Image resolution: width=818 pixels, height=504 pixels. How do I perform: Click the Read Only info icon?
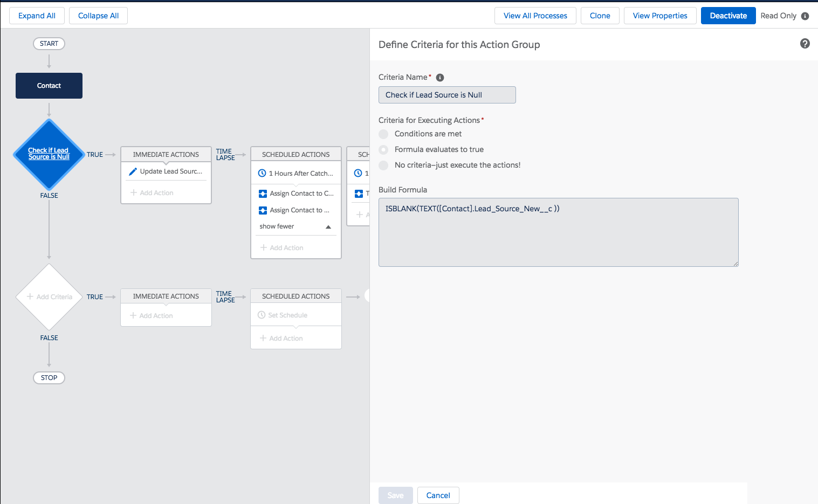[805, 16]
